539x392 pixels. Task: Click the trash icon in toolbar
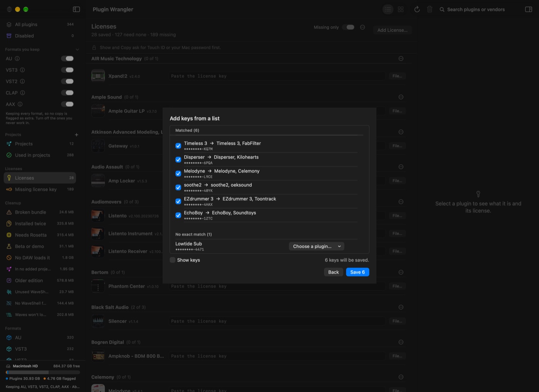tap(430, 9)
